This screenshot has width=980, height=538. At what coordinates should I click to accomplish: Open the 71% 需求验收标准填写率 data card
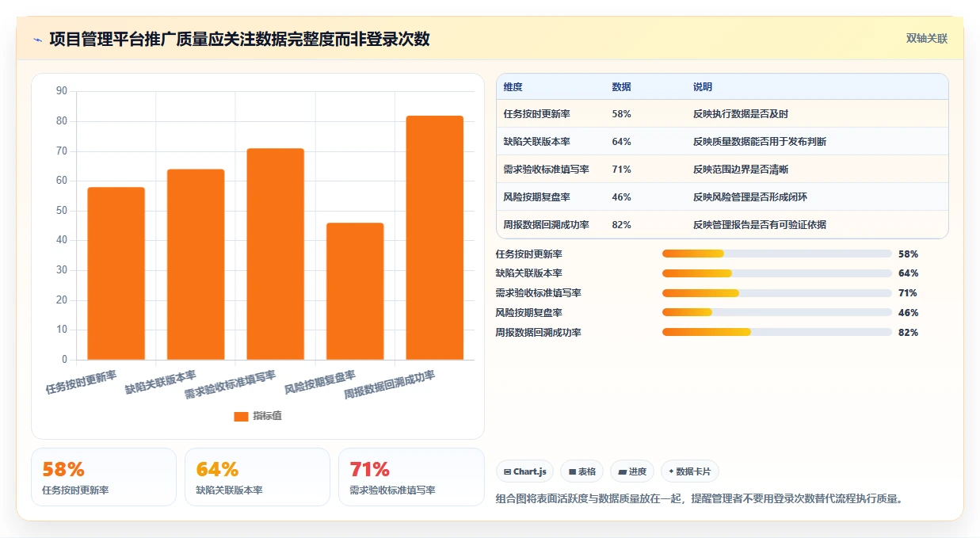tap(411, 477)
